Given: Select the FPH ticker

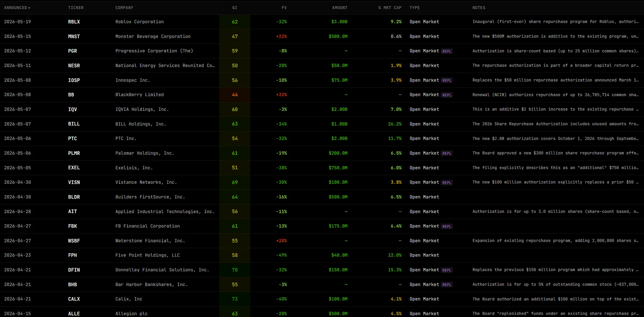Looking at the screenshot, I should click(x=73, y=255).
